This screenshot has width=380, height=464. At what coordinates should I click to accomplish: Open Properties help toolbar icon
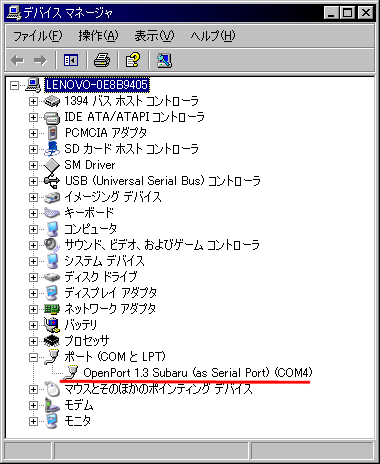(133, 60)
